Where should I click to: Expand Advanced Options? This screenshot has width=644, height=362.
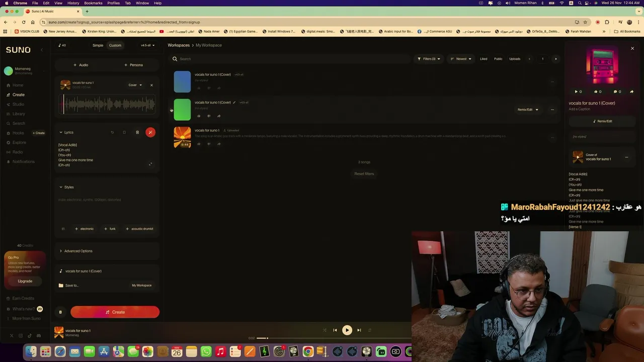click(x=75, y=251)
